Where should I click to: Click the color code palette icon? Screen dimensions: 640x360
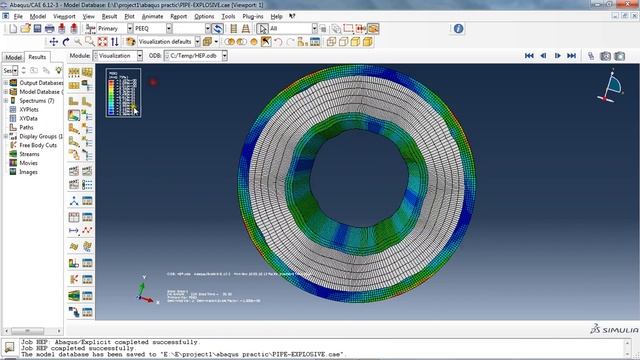pyautogui.click(x=131, y=42)
